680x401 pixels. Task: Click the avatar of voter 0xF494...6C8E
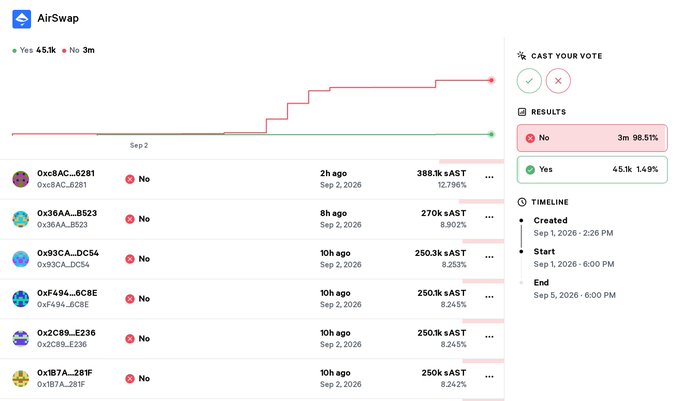coord(20,299)
